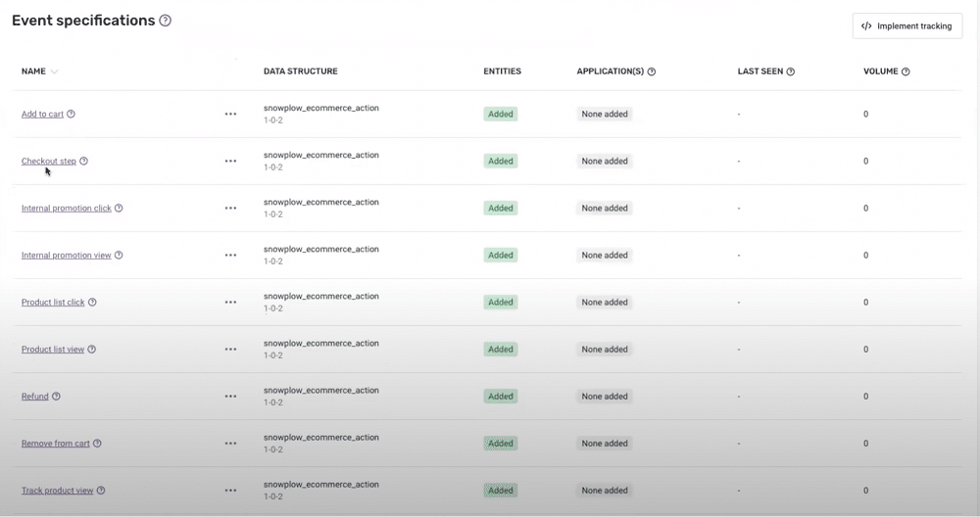Click the VOLUME column header label
This screenshot has width=980, height=517.
coord(881,71)
